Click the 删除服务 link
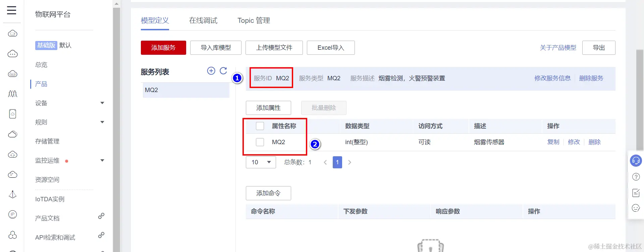The height and width of the screenshot is (252, 644). coord(591,78)
